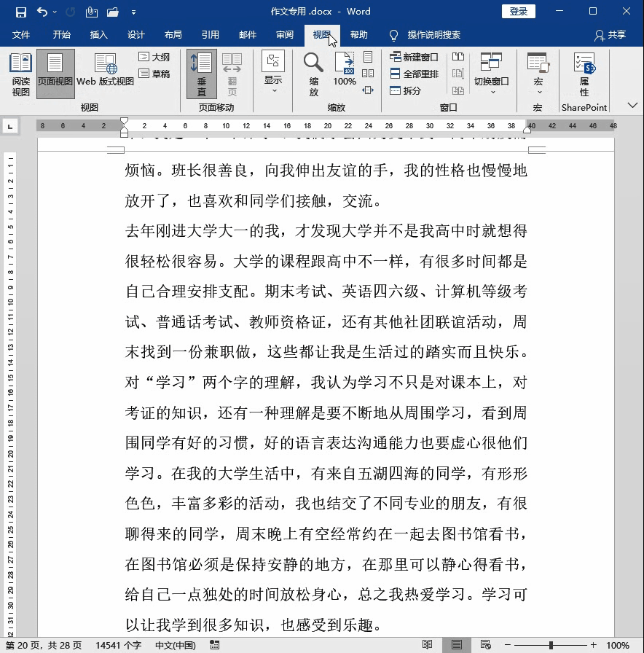
Task: Switch to the 审阅 tab
Action: [285, 34]
